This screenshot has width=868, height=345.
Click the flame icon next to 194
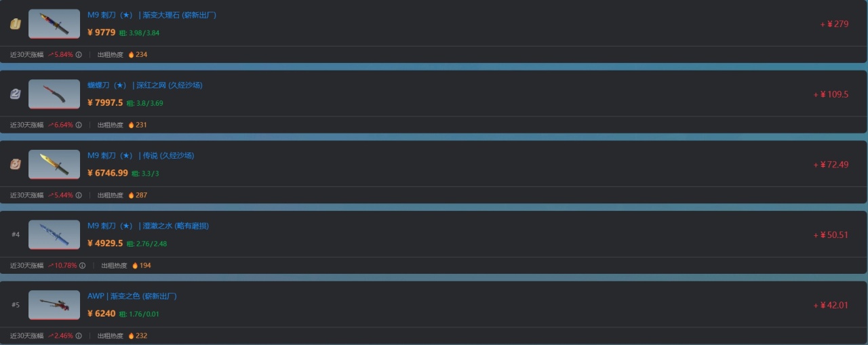point(135,266)
